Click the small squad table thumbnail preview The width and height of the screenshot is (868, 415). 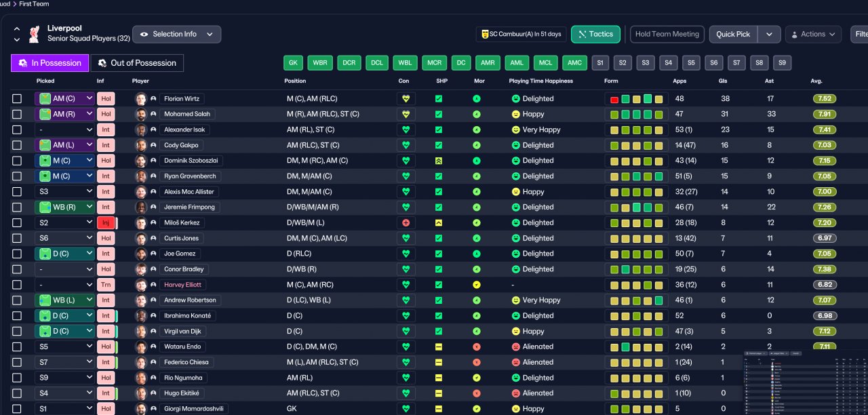click(x=806, y=382)
